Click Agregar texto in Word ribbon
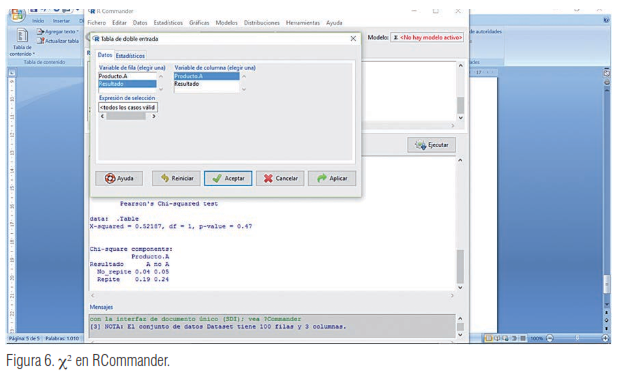Image resolution: width=623 pixels, height=374 pixels. pos(58,31)
